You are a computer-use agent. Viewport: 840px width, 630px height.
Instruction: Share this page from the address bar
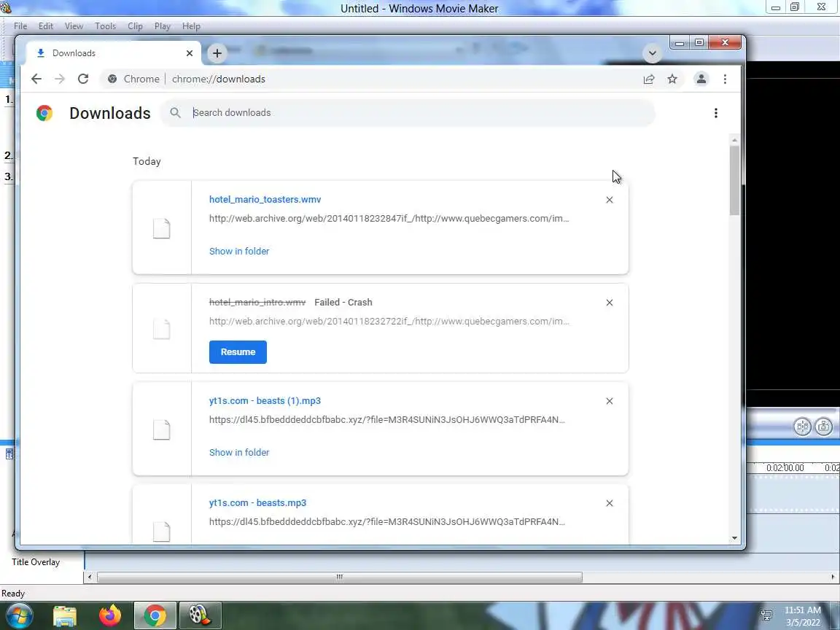point(649,79)
